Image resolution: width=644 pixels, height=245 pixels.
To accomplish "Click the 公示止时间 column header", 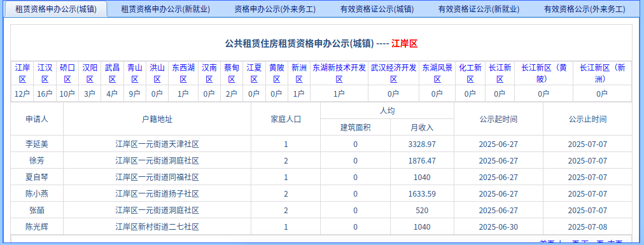I will (587, 120).
